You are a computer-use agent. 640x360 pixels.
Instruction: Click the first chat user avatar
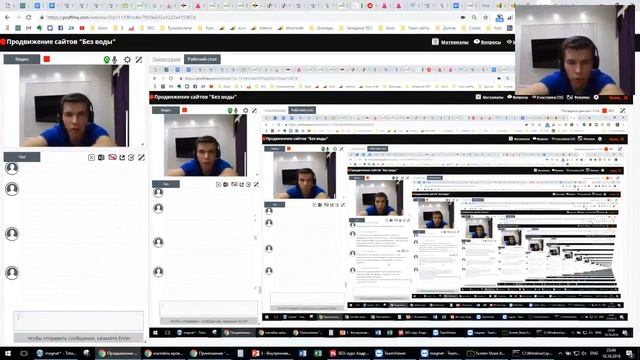12,168
